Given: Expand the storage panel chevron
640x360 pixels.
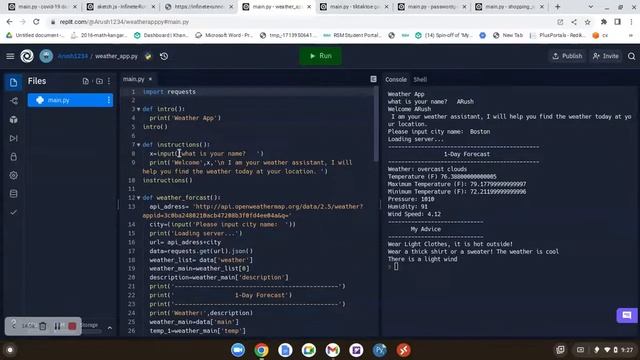Looking at the screenshot, I should (109, 328).
